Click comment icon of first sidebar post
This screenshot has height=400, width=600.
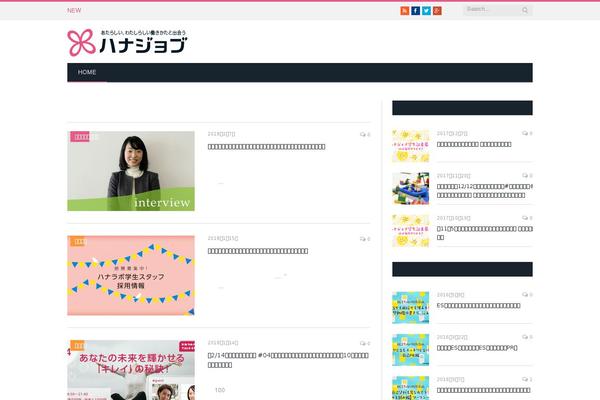(x=527, y=133)
